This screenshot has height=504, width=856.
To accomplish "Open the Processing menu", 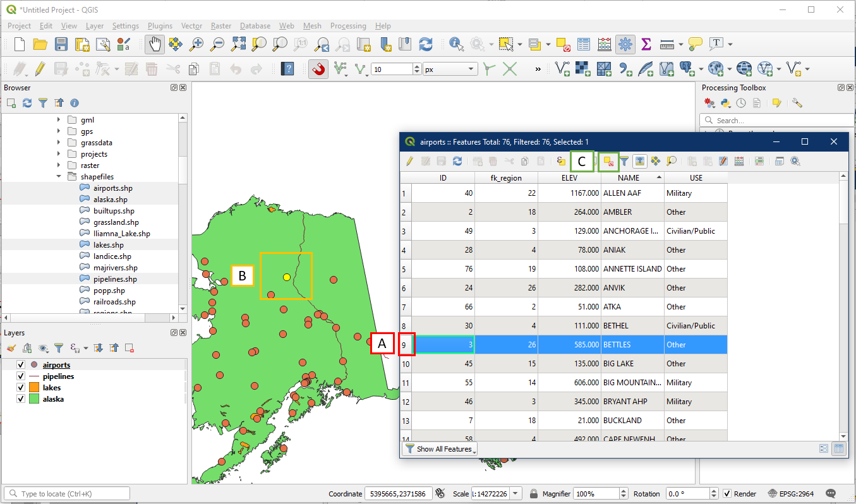I will coord(347,26).
